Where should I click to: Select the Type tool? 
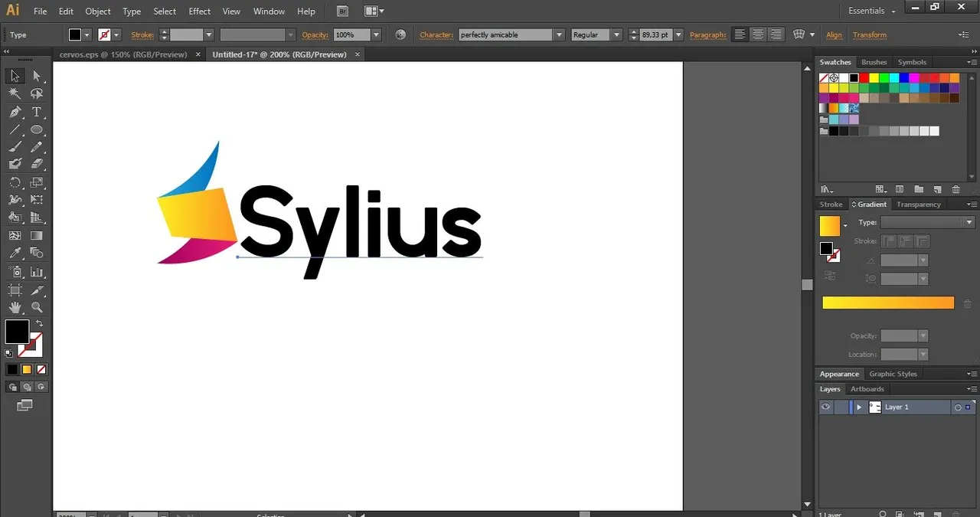point(37,112)
